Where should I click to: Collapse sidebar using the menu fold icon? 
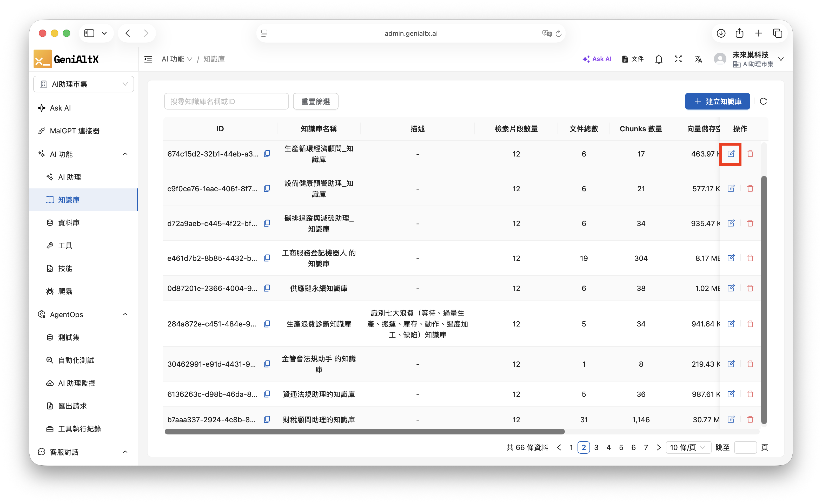[x=148, y=59]
